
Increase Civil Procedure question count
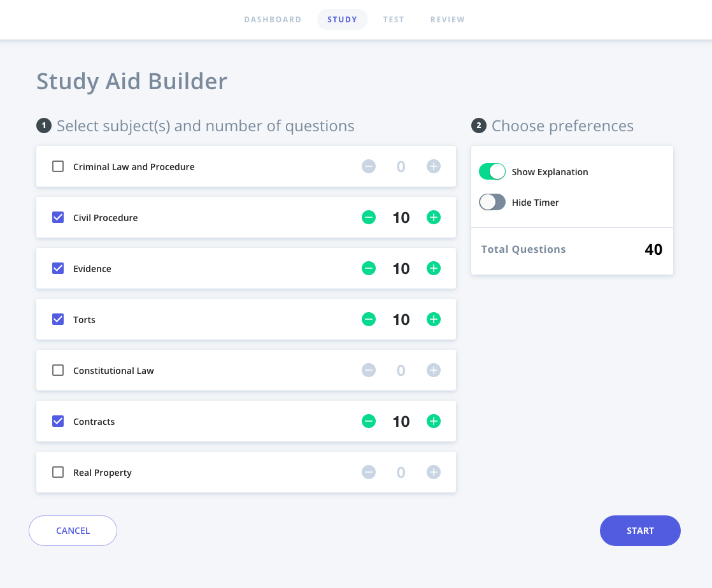[434, 218]
